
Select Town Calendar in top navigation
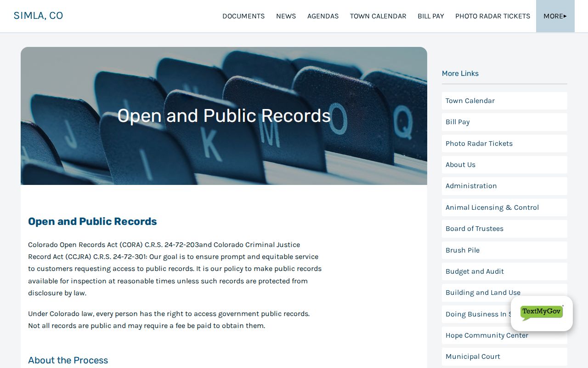click(x=378, y=16)
